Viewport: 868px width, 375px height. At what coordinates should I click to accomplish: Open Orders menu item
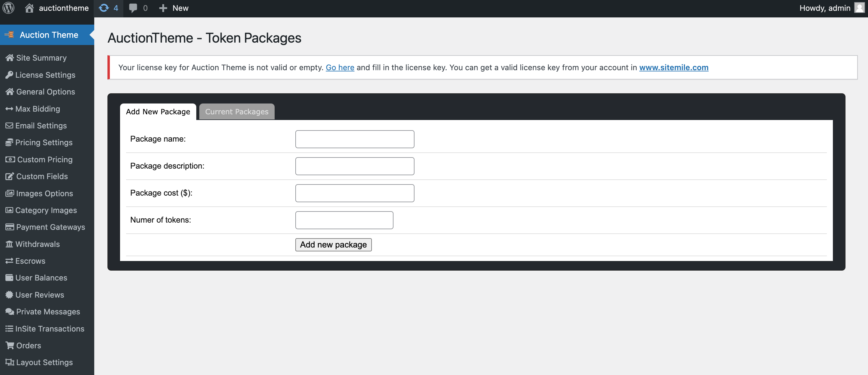coord(29,345)
